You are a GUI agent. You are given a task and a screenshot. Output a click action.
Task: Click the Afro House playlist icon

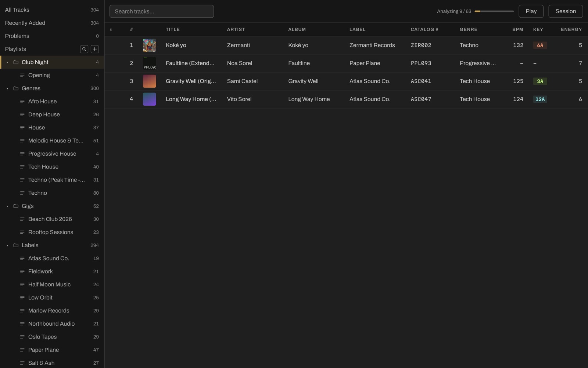coord(22,102)
